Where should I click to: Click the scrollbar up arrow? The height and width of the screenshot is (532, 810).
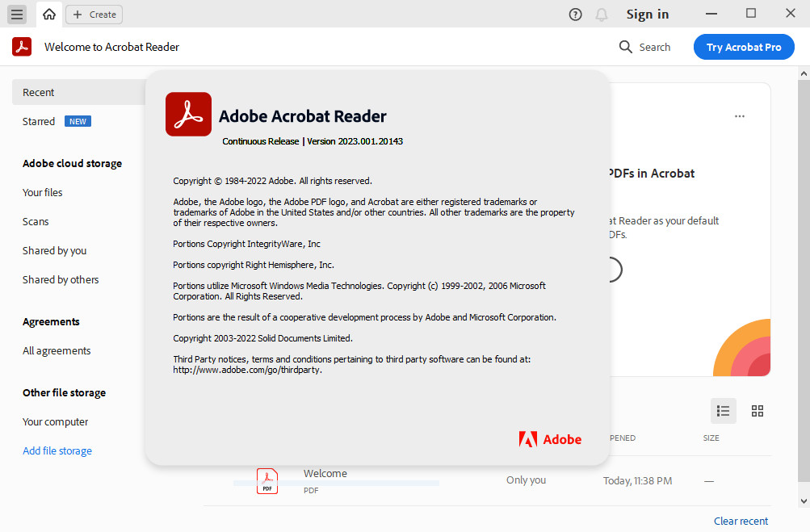pos(804,73)
